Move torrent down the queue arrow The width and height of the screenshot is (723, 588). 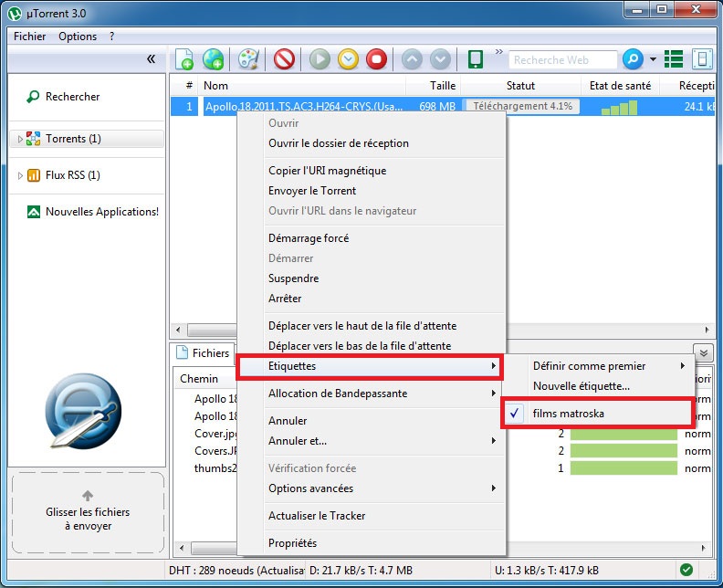point(440,59)
